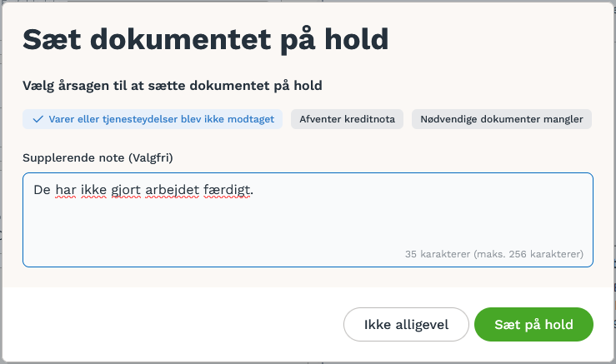Image resolution: width=616 pixels, height=364 pixels.
Task: Select the 'Afventer kreditnota' reason chip
Action: coord(347,119)
